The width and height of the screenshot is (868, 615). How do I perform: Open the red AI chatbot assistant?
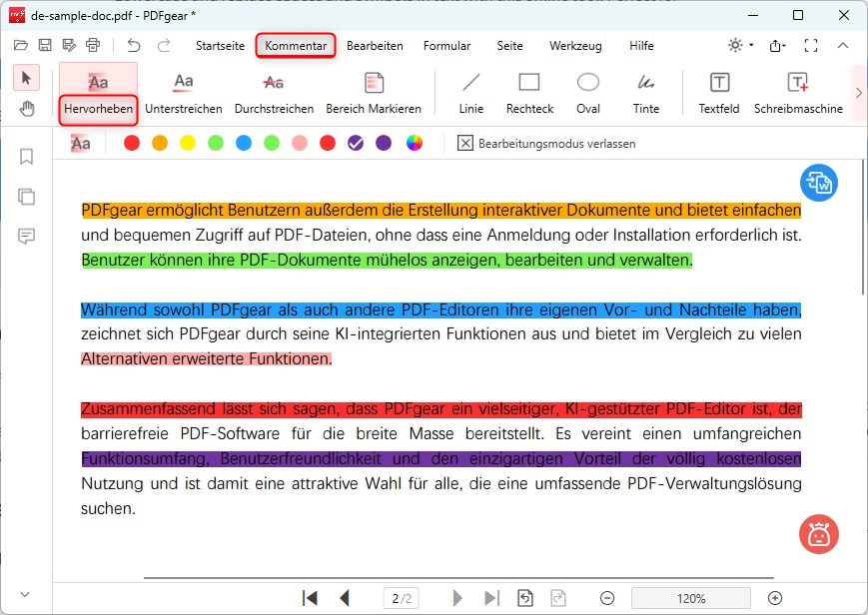pos(819,534)
